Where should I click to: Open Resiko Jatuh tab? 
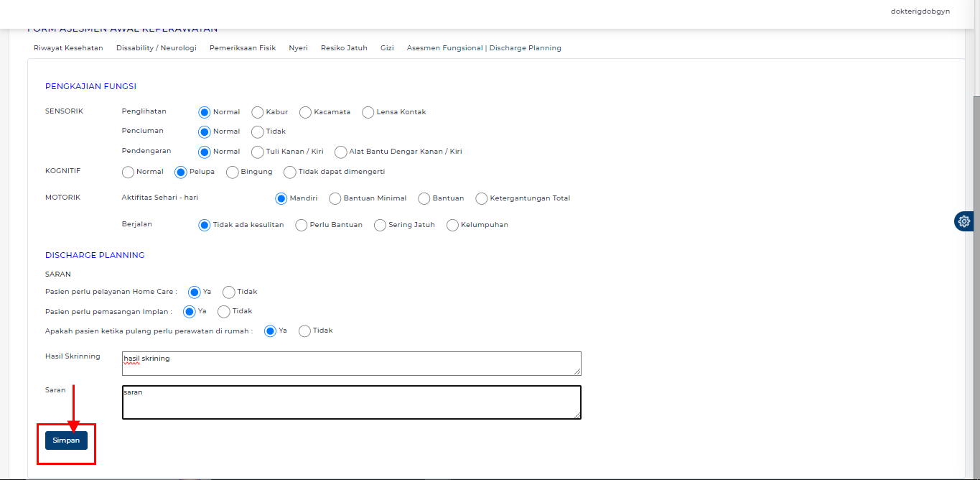coord(344,48)
